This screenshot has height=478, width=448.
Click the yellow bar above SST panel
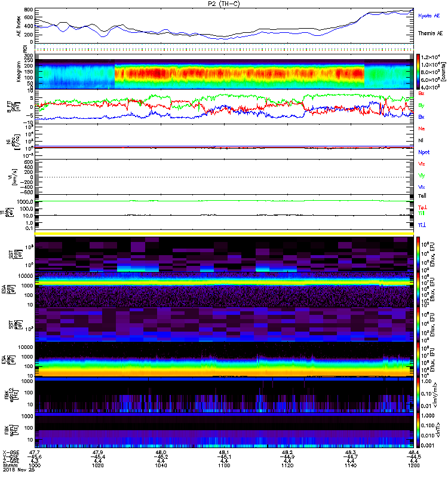point(224,234)
